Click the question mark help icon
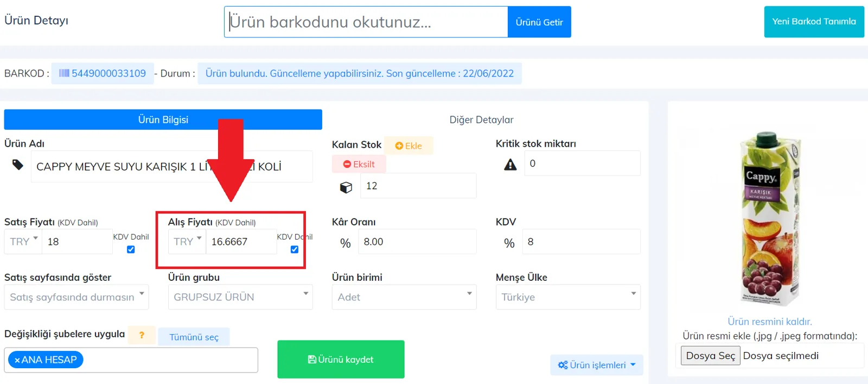The image size is (868, 384). [x=142, y=335]
